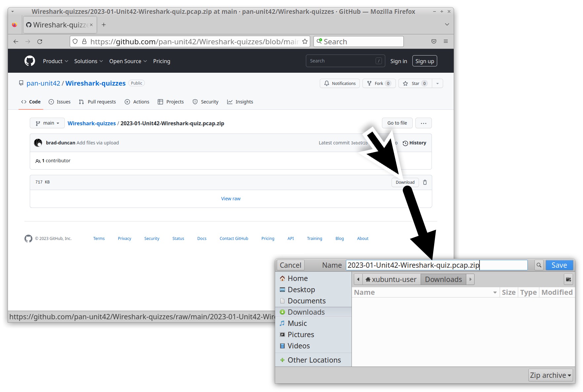
Task: Click the Go to file button
Action: (397, 123)
